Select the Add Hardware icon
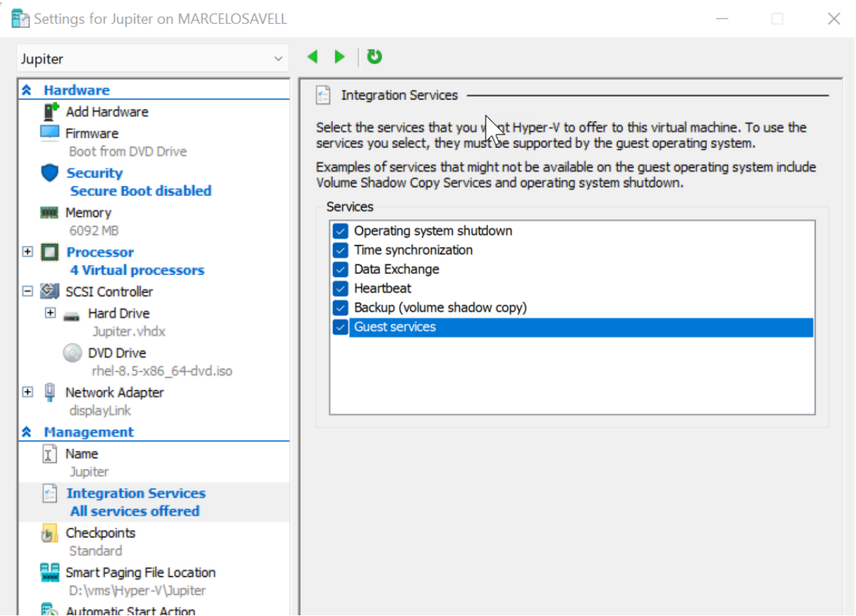 tap(50, 112)
